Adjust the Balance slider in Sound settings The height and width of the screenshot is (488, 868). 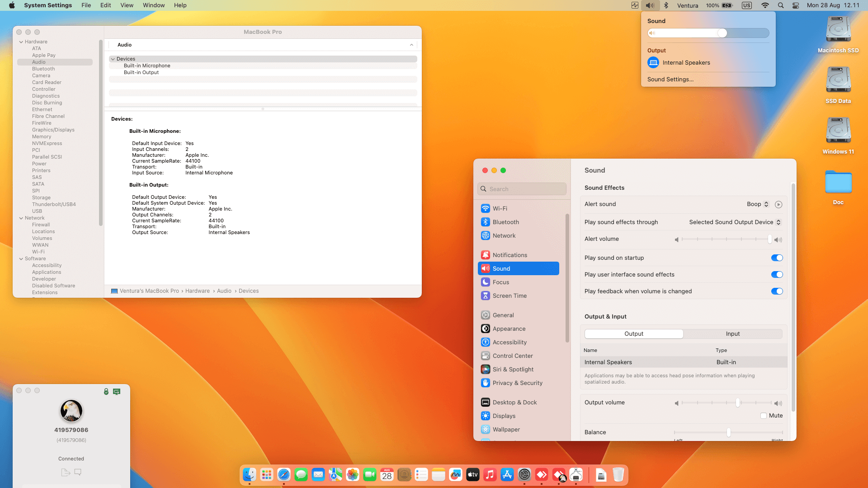pyautogui.click(x=728, y=432)
